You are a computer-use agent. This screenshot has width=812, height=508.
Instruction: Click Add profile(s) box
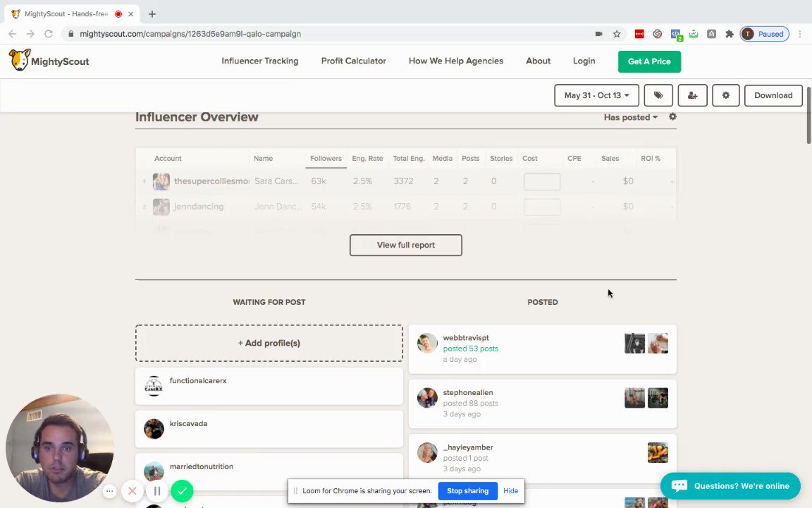coord(269,343)
